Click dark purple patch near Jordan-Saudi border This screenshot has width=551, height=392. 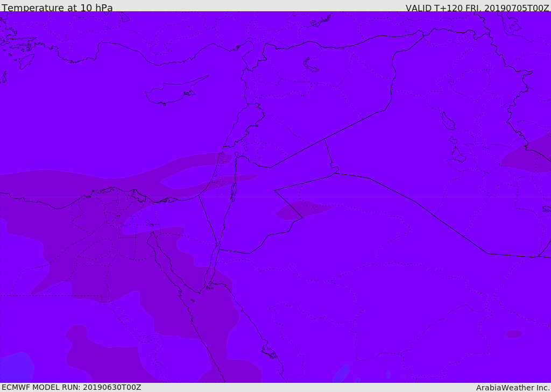[x=301, y=210]
